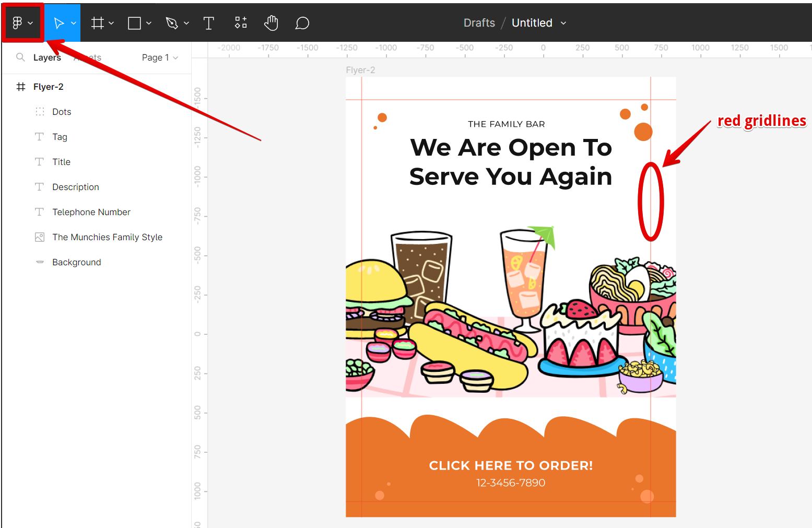812x528 pixels.
Task: Select the Frame tool
Action: (97, 23)
